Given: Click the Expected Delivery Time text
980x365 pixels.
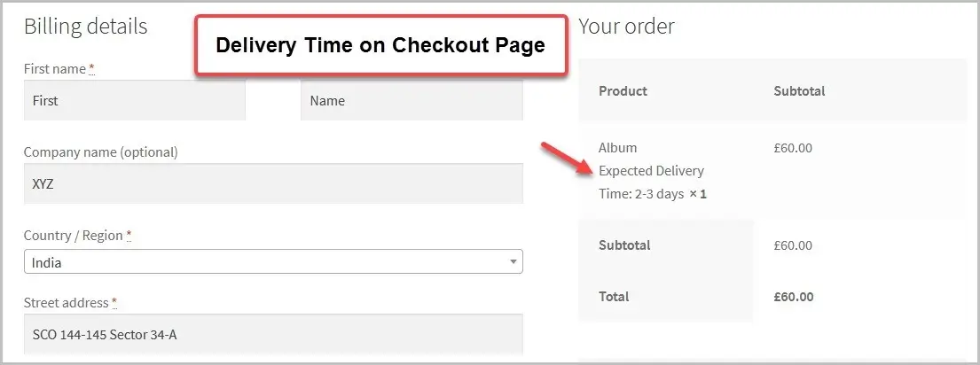Looking at the screenshot, I should click(x=651, y=182).
